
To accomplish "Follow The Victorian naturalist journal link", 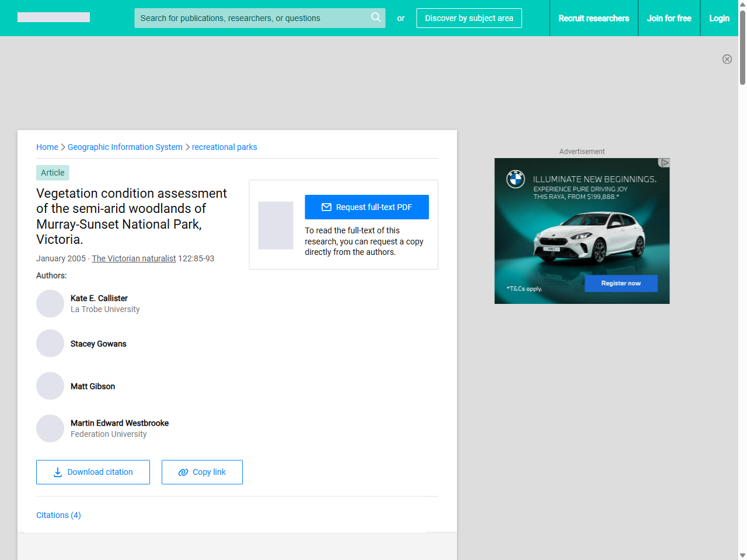I will [134, 258].
